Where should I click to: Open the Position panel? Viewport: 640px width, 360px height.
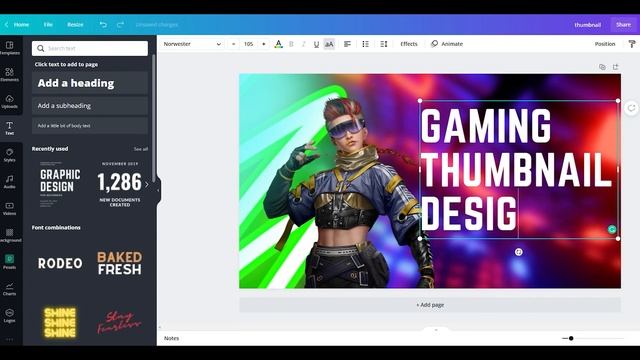point(605,44)
